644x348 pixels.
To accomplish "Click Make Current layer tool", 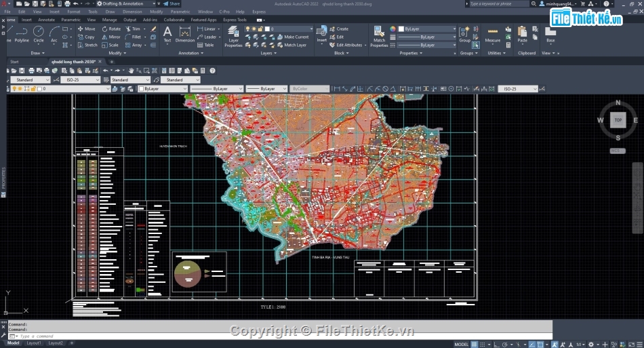I will [293, 37].
